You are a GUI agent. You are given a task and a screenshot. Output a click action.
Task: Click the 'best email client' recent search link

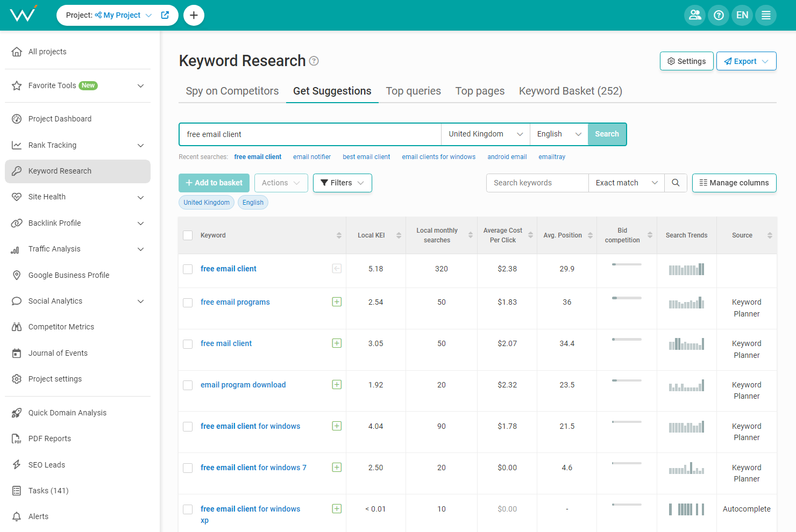click(x=366, y=157)
